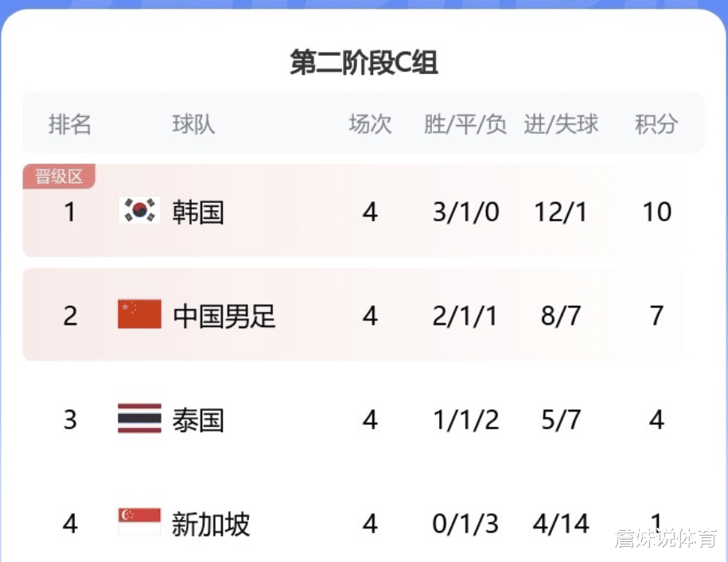The image size is (728, 562).
Task: Select the 晋级区 badge label
Action: click(x=59, y=177)
